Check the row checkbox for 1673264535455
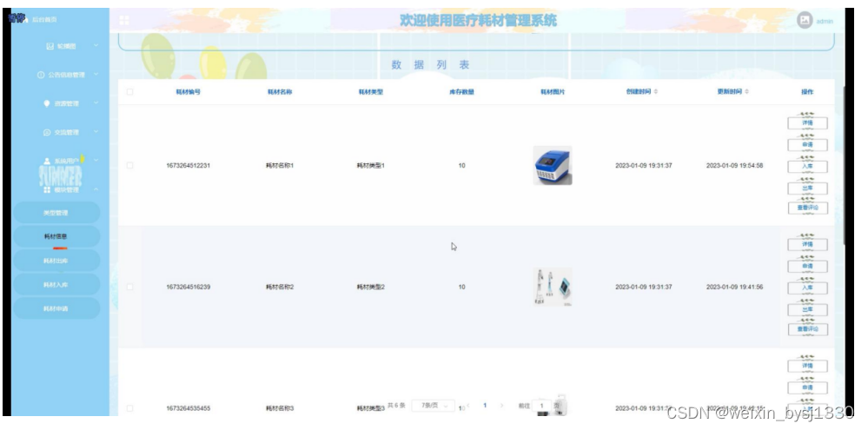The width and height of the screenshot is (868, 430). [x=129, y=408]
